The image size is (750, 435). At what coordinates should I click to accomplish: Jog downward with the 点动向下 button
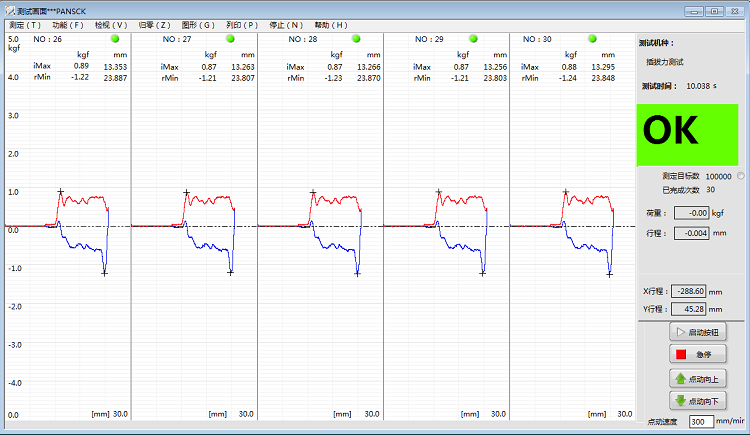click(697, 400)
